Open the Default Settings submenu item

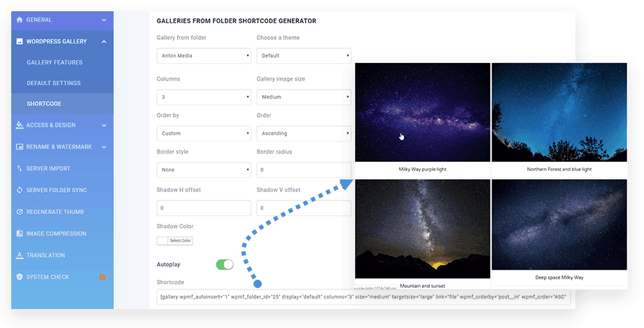pos(54,83)
